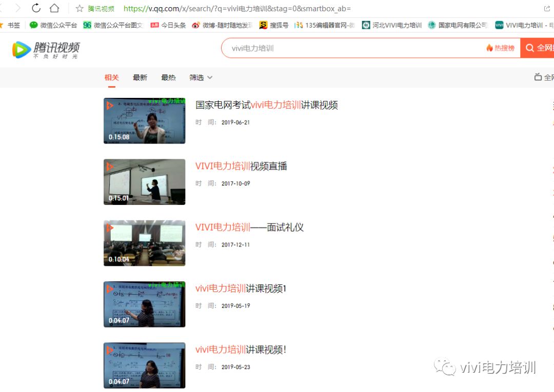554x392 pixels.
Task: Click the 腾讯视频 logo
Action: 46,49
